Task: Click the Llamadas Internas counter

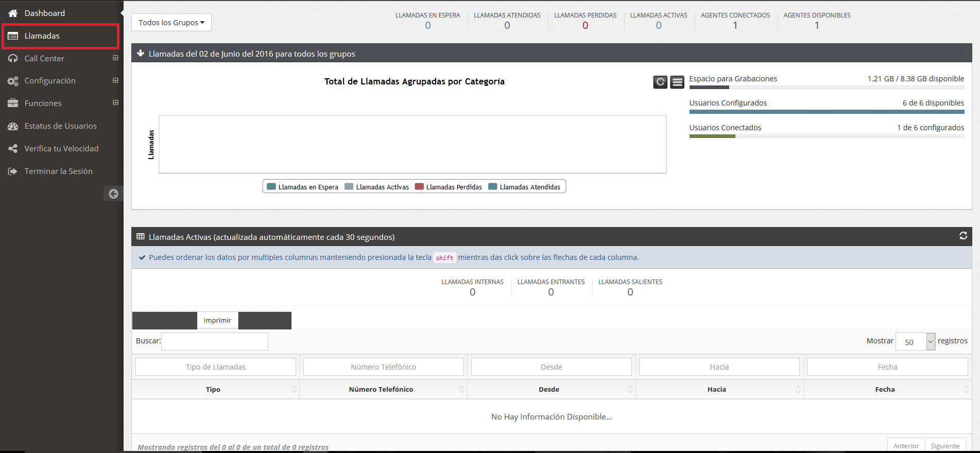Action: [473, 288]
